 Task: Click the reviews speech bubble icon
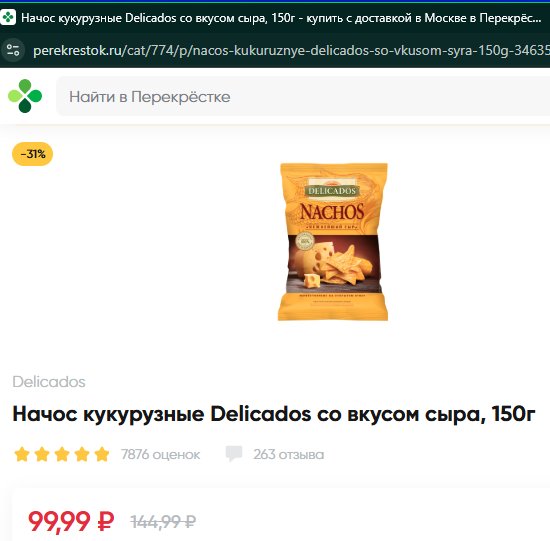coord(234,454)
